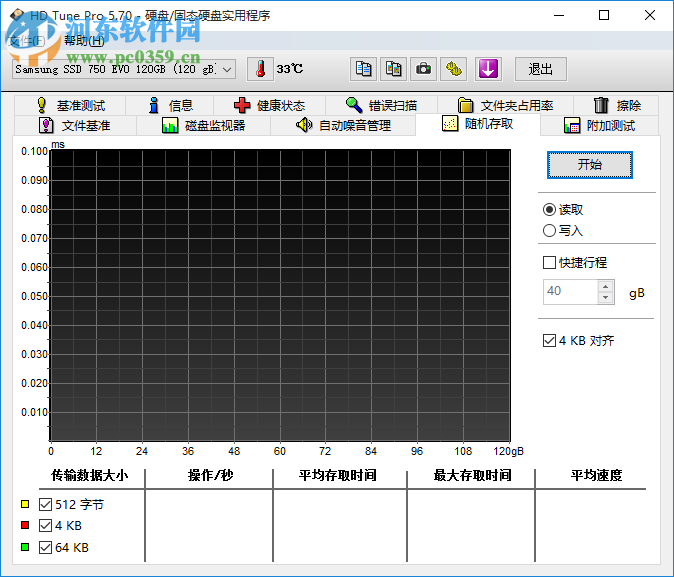Screen dimensions: 674x577
Task: Click the 40 gB short stroke input field
Action: (570, 292)
